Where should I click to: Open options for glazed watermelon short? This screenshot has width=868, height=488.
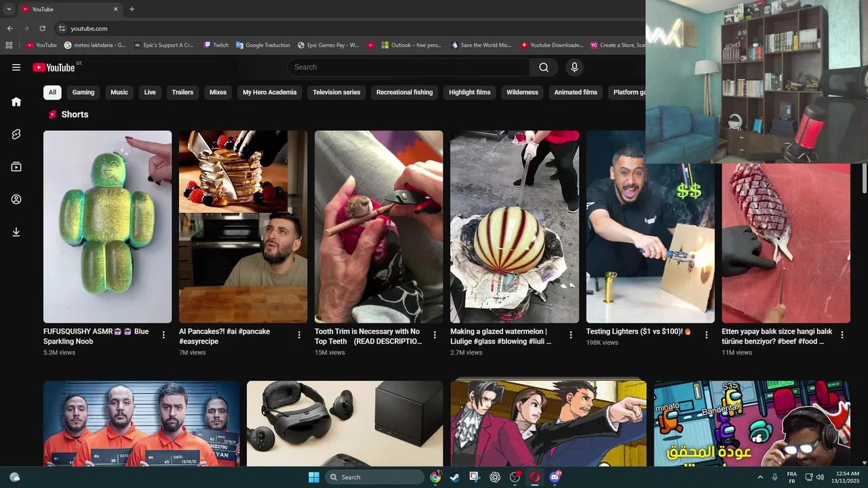tap(570, 335)
